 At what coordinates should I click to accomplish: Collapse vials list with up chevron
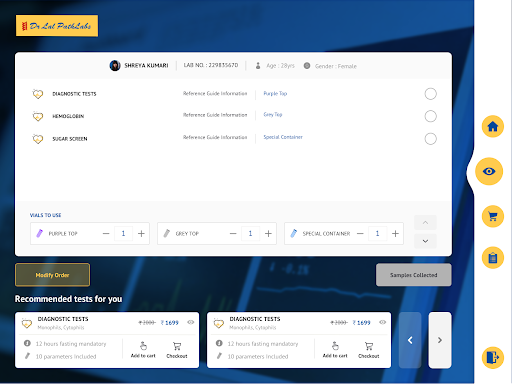pyautogui.click(x=425, y=223)
